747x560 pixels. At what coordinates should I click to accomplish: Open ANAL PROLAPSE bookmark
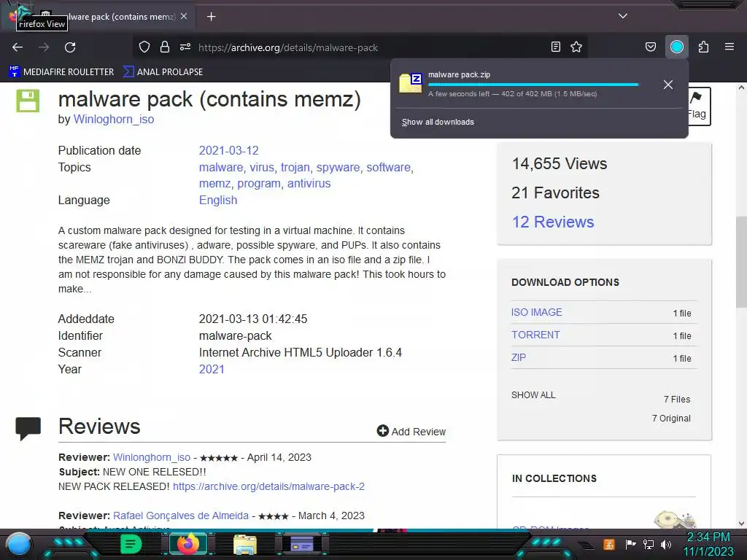(x=163, y=72)
